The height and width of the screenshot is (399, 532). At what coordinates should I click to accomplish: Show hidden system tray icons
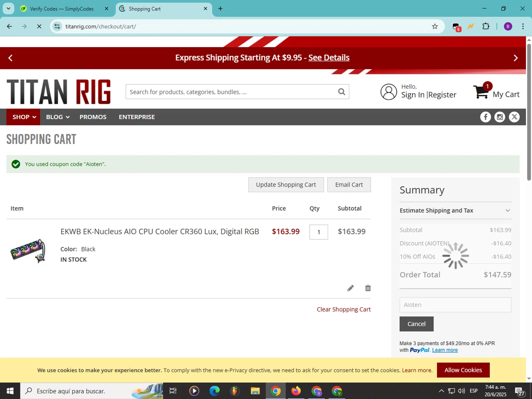click(x=441, y=391)
